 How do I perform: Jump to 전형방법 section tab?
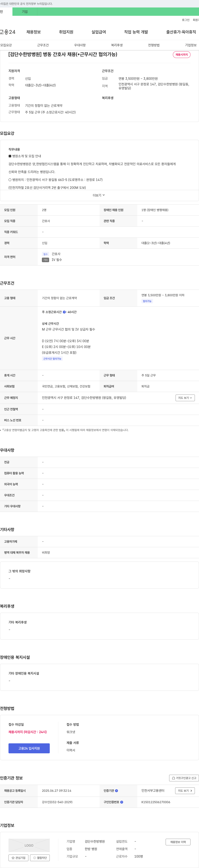click(x=154, y=45)
